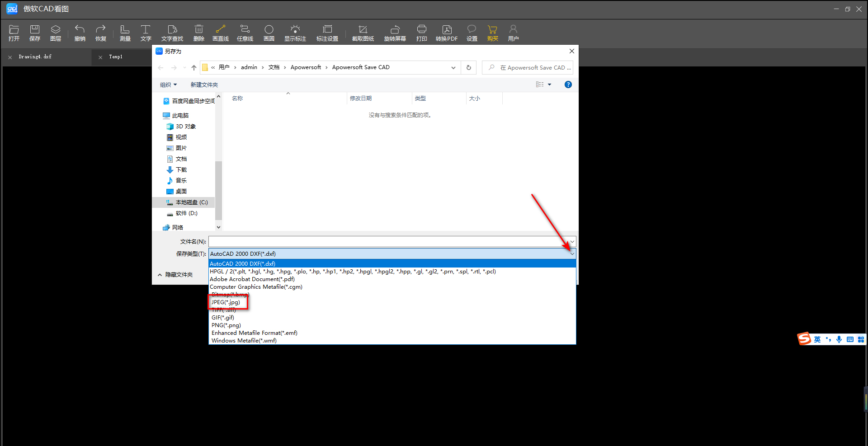Open 标注设置 annotation settings
Viewport: 868px width, 446px height.
[327, 33]
